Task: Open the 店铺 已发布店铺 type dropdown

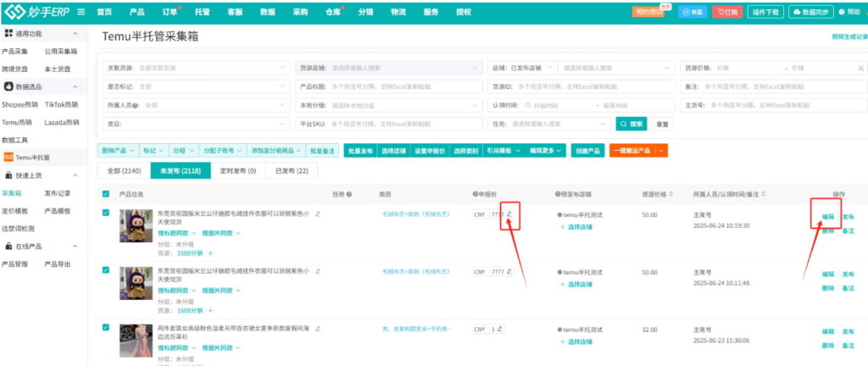Action: (x=522, y=68)
